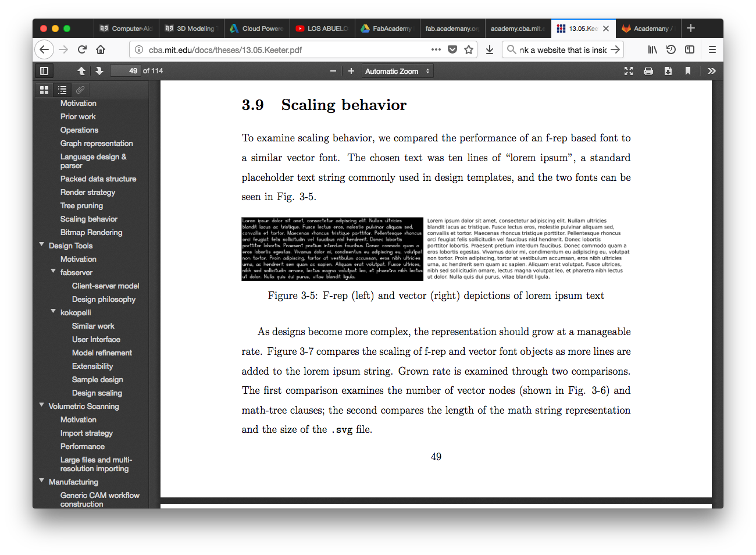Download the PDF file
The height and width of the screenshot is (555, 756).
click(668, 71)
